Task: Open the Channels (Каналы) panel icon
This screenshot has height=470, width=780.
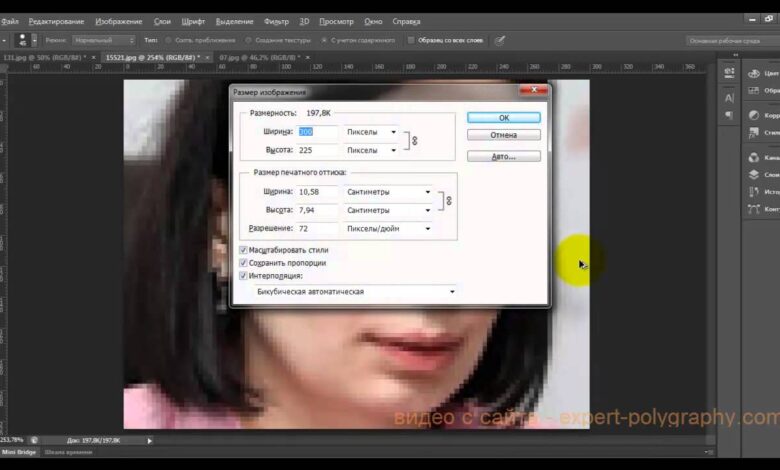Action: [755, 157]
